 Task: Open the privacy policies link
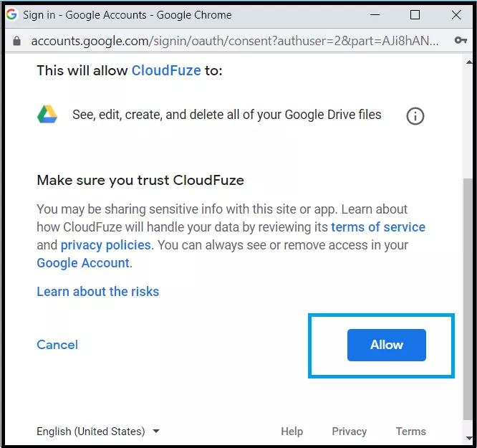[106, 245]
